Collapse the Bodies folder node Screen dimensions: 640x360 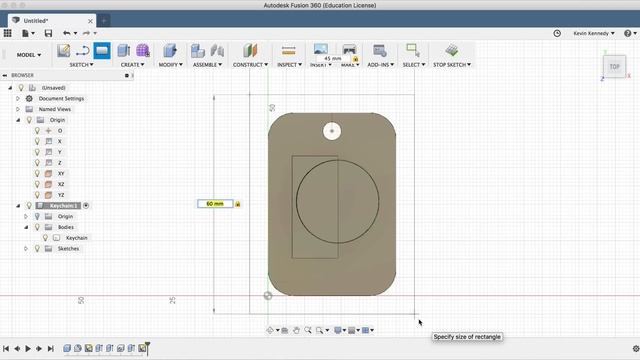tap(26, 227)
